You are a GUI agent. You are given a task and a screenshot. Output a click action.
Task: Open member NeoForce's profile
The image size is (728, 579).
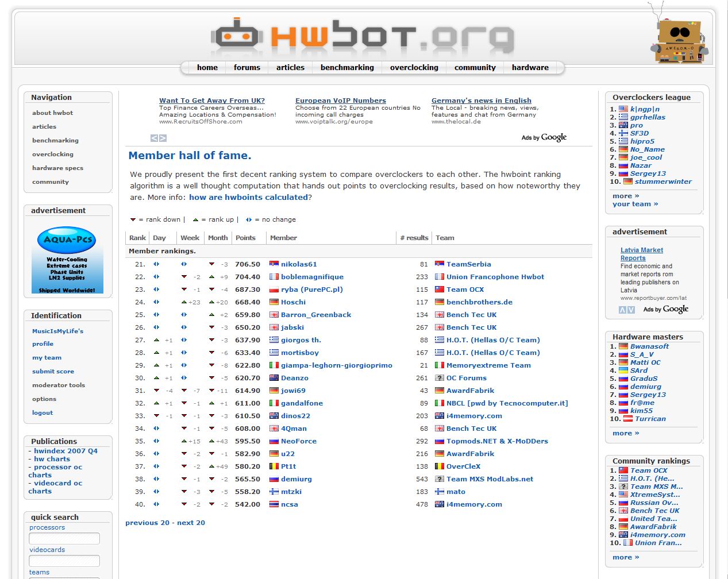point(299,441)
